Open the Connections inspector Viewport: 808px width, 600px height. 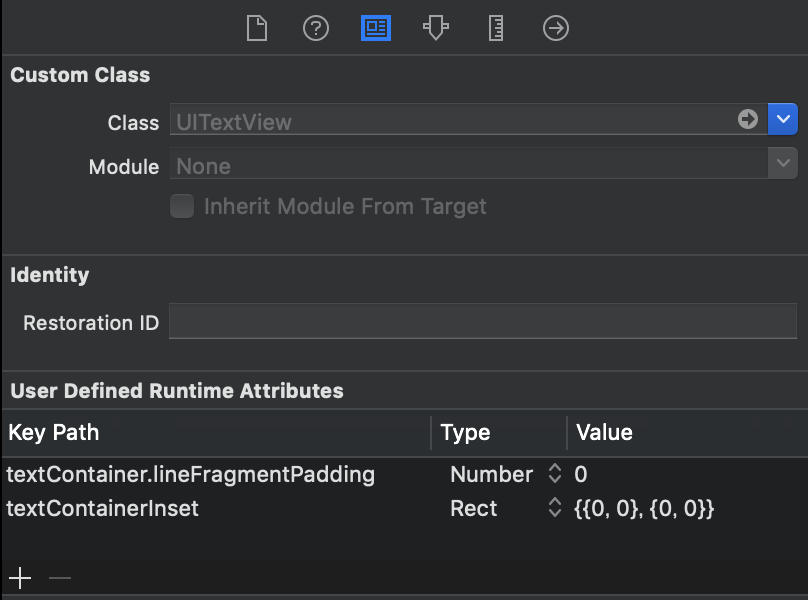tap(556, 28)
